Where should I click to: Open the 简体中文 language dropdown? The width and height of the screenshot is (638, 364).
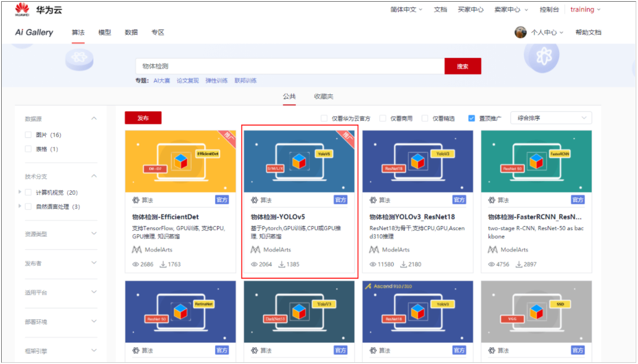[406, 9]
